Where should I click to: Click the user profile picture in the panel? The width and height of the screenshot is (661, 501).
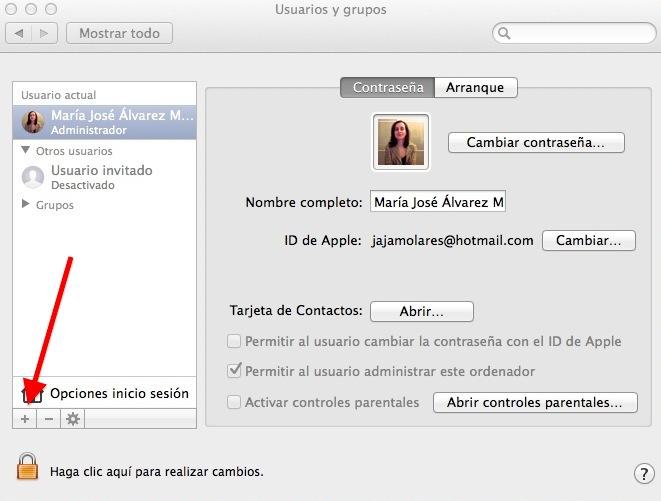[x=400, y=142]
